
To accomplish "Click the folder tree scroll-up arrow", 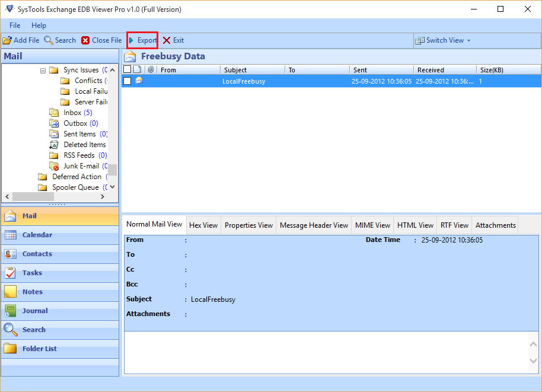I will 112,70.
